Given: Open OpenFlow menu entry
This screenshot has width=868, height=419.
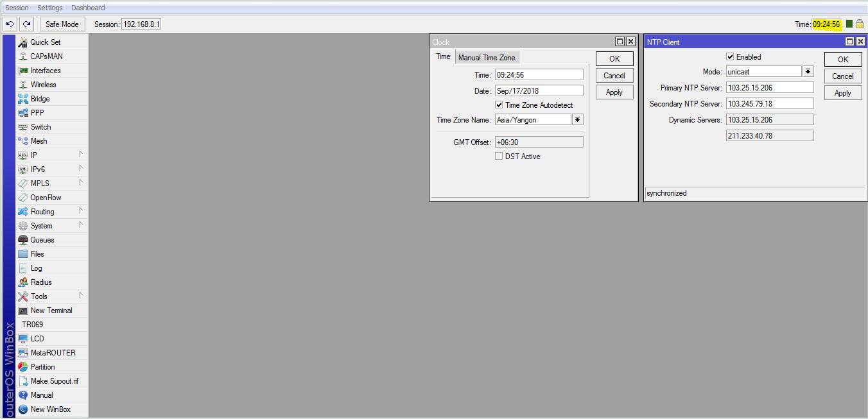Looking at the screenshot, I should click(x=52, y=198).
